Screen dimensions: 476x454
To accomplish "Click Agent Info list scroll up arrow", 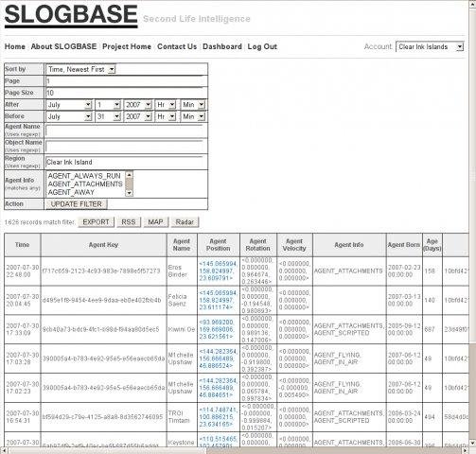I will [x=129, y=175].
